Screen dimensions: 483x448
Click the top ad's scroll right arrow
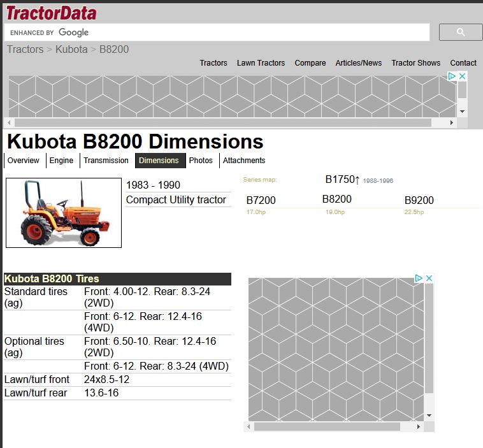coord(452,122)
